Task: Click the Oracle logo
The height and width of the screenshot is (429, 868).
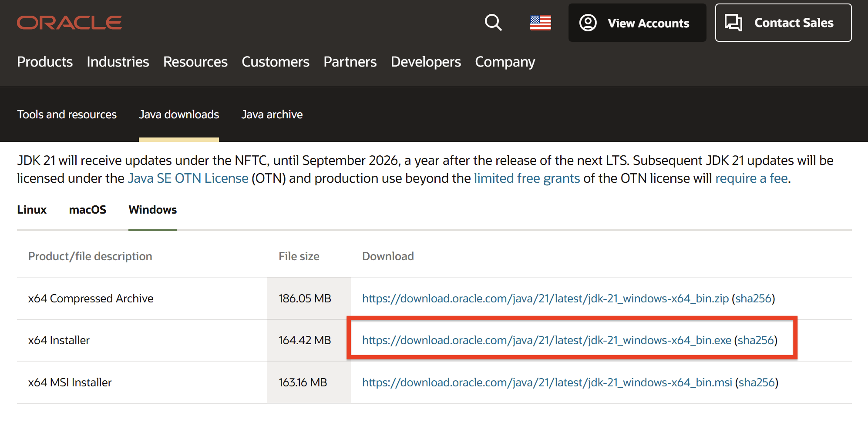Action: point(69,23)
